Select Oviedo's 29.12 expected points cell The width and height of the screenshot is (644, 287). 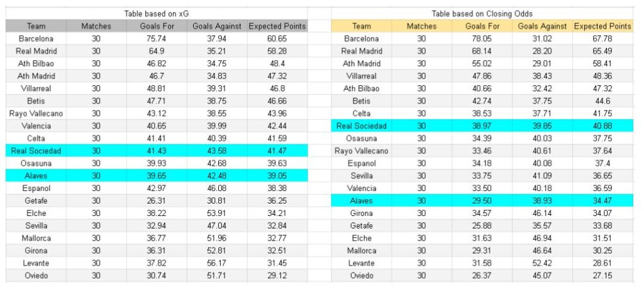point(277,275)
